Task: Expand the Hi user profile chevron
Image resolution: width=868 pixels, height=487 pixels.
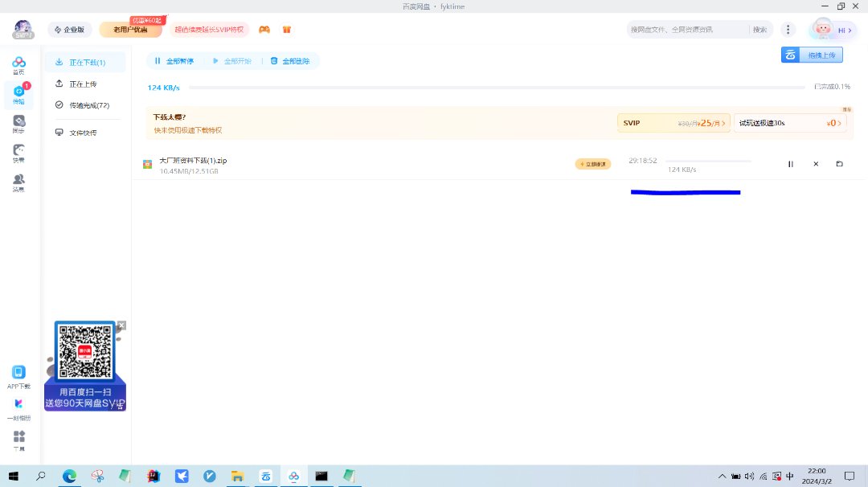Action: [850, 31]
